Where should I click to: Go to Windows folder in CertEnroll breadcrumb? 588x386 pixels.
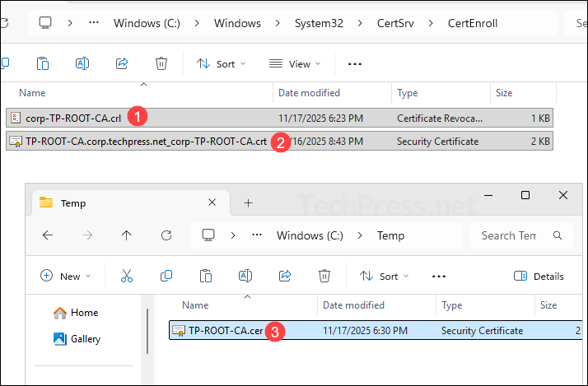(237, 23)
